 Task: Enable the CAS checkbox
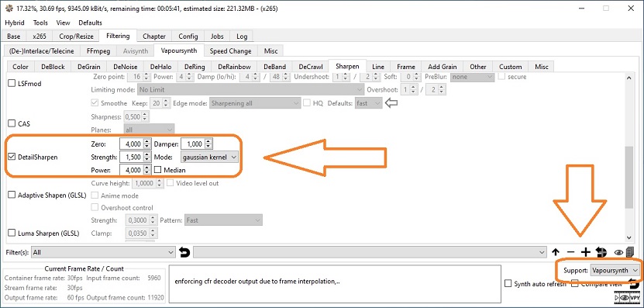click(x=12, y=123)
